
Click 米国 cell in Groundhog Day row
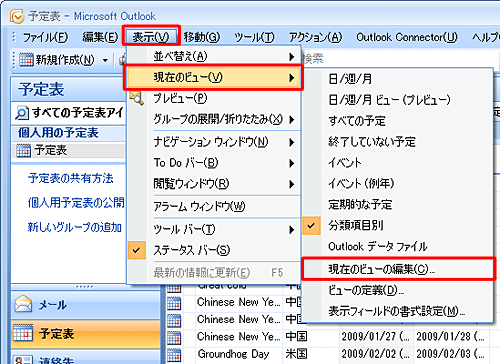(x=296, y=354)
